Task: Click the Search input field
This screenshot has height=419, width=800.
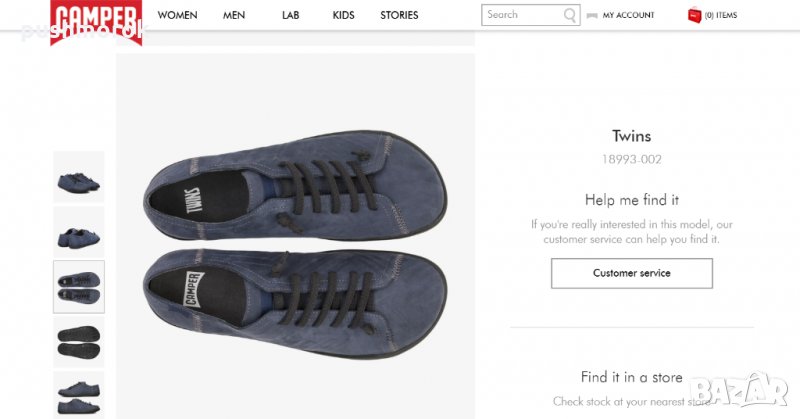Action: click(x=522, y=15)
